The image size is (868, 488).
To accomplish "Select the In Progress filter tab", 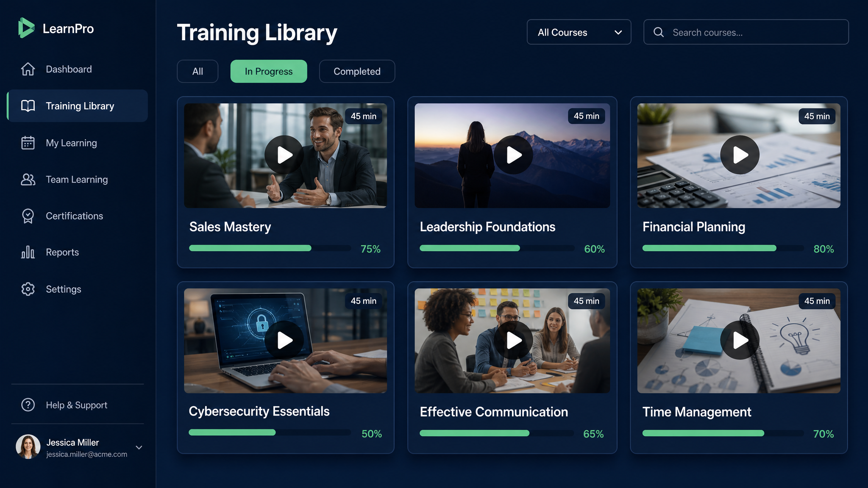I will coord(269,71).
